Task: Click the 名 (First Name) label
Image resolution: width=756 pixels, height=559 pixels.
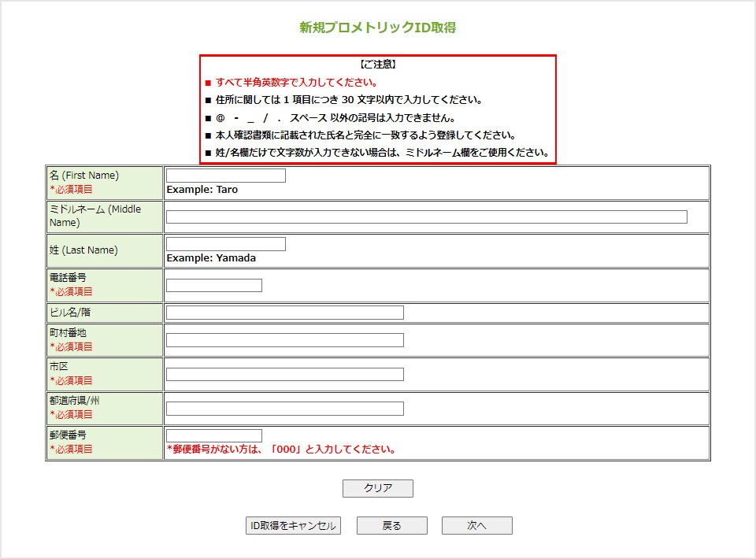Action: 84,176
